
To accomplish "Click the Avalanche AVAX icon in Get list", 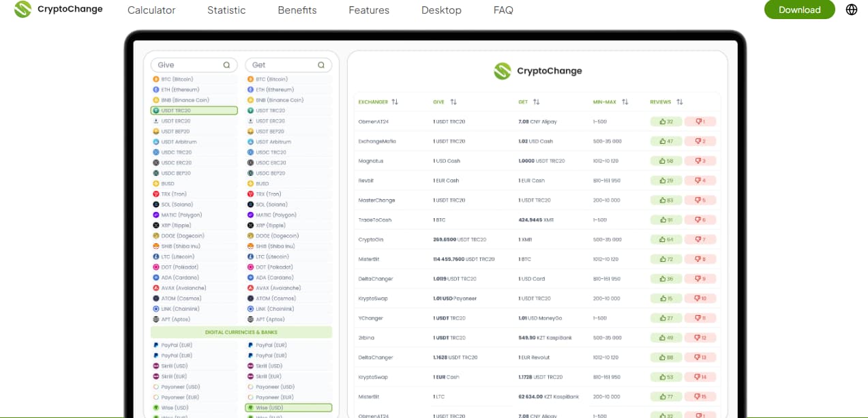I will click(251, 288).
